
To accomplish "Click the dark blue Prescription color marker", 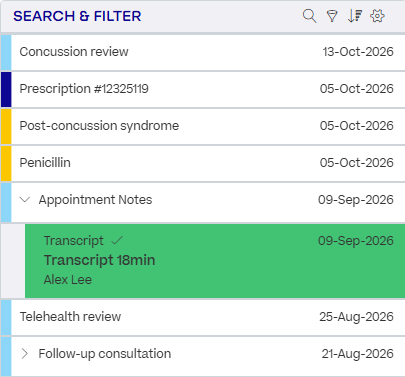I will click(6, 89).
